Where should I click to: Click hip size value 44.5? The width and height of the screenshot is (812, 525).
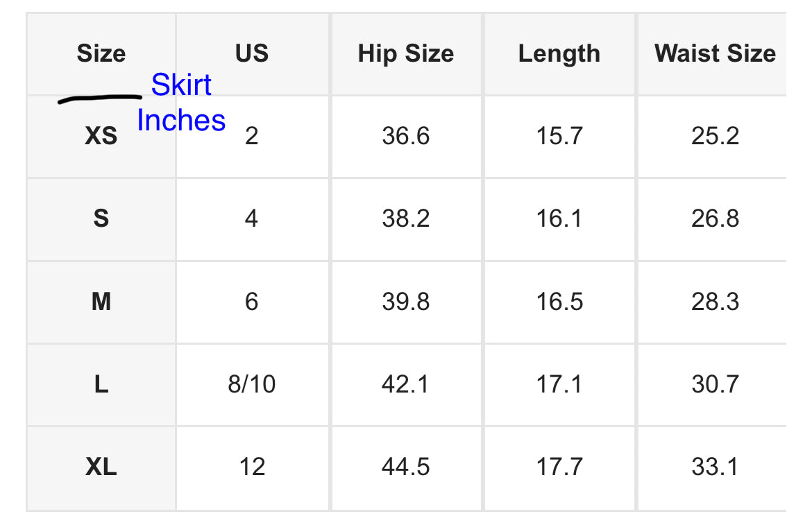(406, 467)
